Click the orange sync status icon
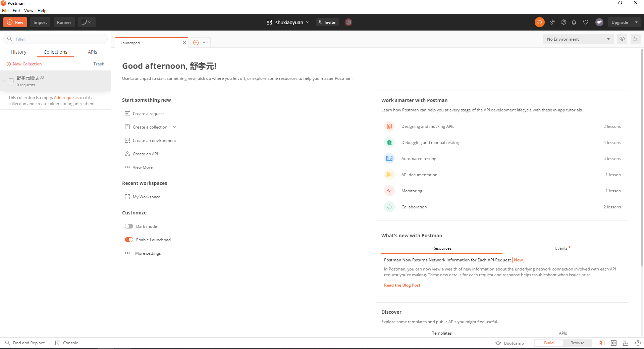Image resolution: width=644 pixels, height=349 pixels. click(x=539, y=22)
